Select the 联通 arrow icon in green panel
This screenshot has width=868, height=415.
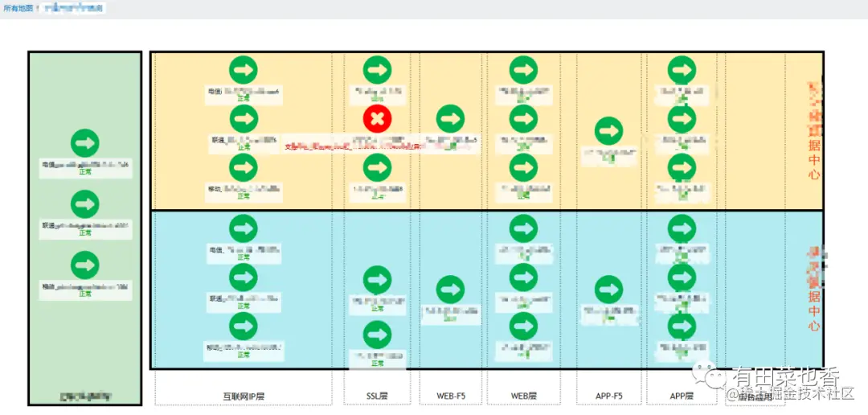[84, 204]
